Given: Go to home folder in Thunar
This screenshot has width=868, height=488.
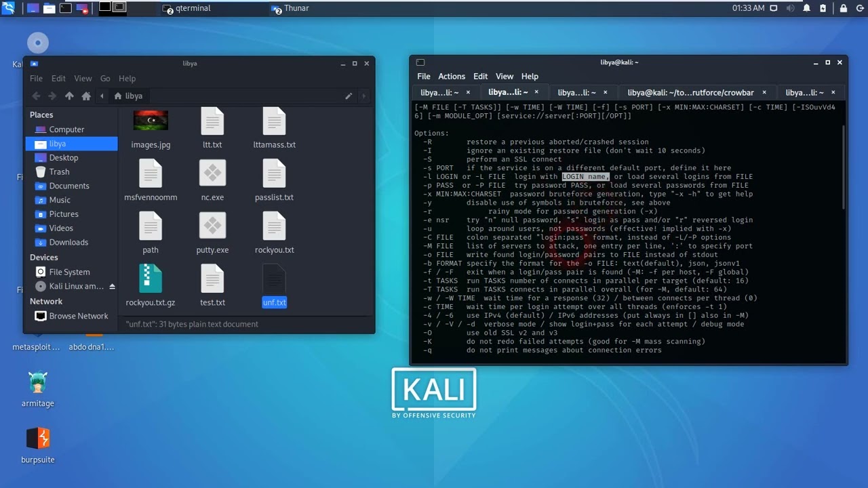Looking at the screenshot, I should 86,96.
